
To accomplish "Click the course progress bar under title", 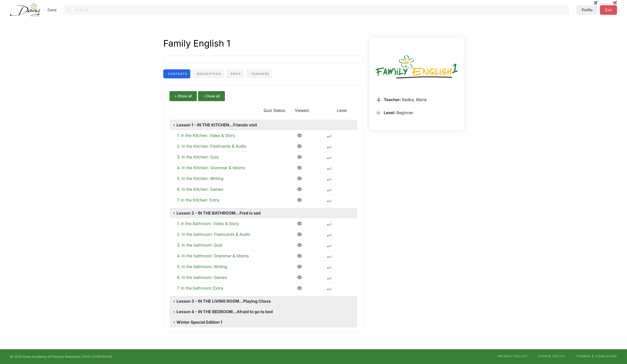I will tap(263, 59).
